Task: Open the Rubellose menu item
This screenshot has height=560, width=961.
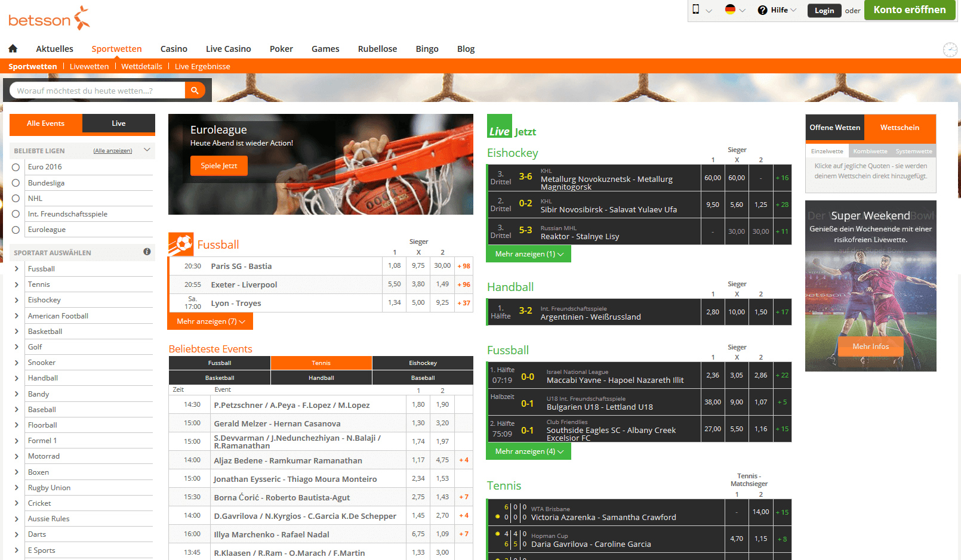Action: tap(377, 49)
